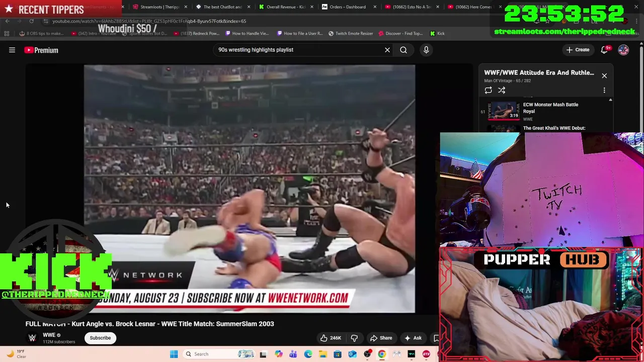
Task: Open 'ECW Monster Mash Battle Royal' playlist title
Action: [550, 108]
